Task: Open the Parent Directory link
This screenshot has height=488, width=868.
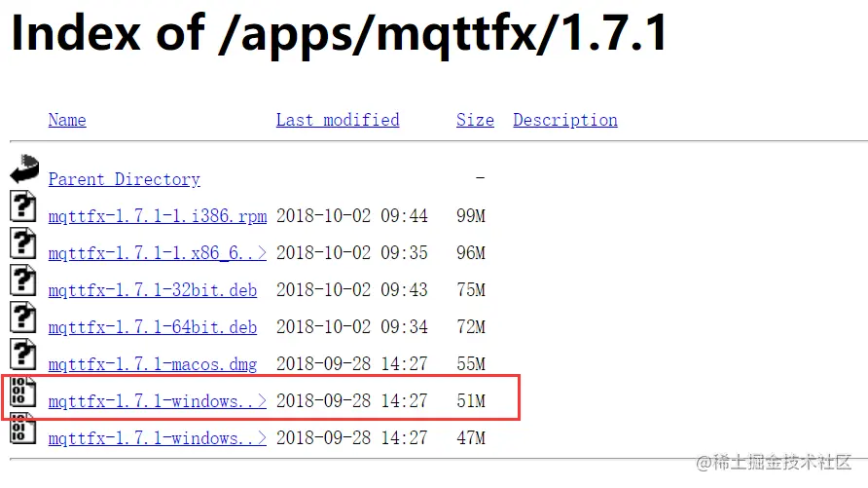Action: point(124,179)
